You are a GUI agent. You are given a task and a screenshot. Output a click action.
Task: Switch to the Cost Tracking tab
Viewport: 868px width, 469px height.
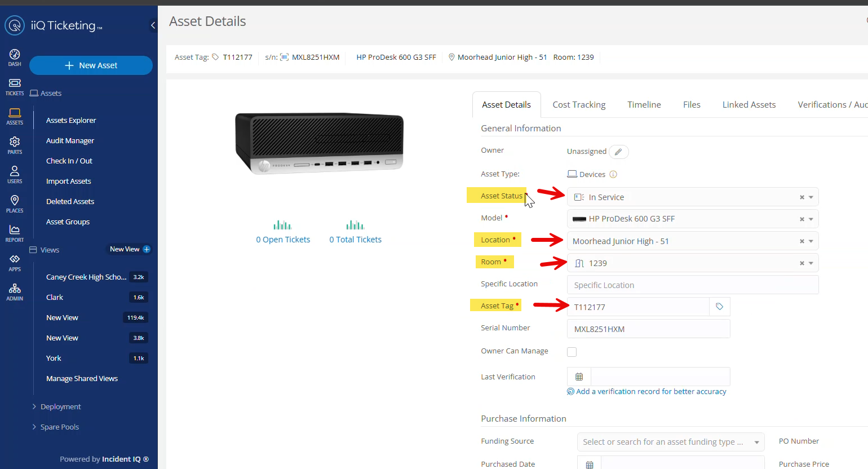pos(579,104)
